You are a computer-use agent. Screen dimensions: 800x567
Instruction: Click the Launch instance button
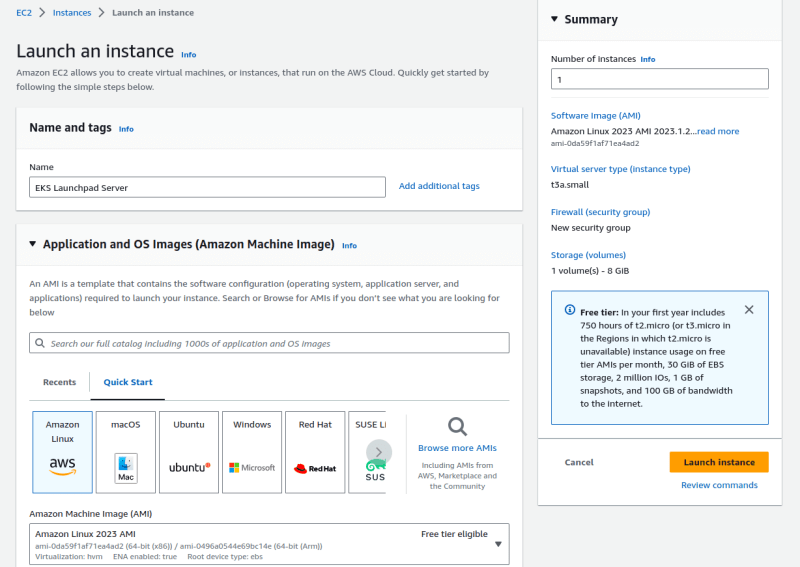[x=719, y=462]
